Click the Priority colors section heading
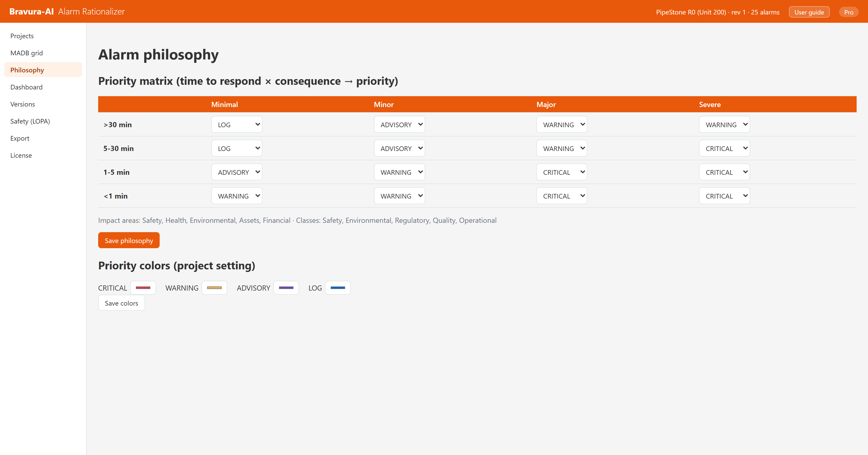This screenshot has width=868, height=455. point(176,266)
